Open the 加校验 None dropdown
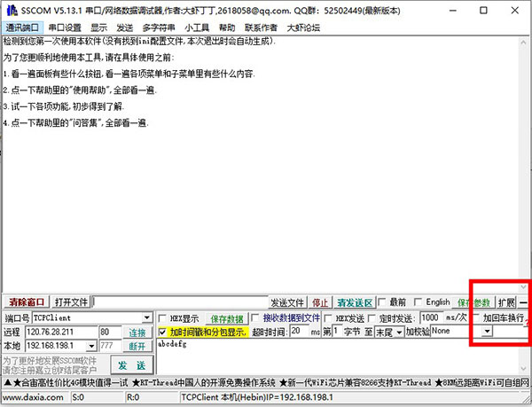This screenshot has height=407, width=532. [x=487, y=332]
